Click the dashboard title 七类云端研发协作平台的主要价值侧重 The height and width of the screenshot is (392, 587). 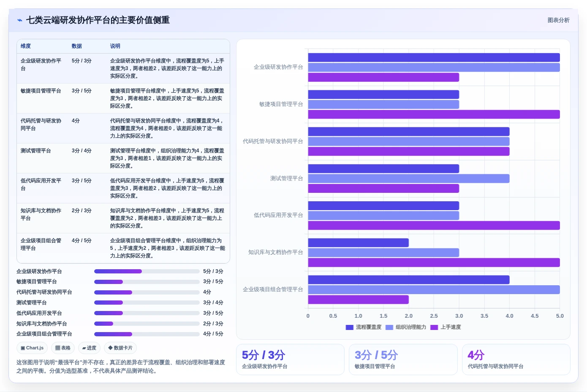click(98, 20)
